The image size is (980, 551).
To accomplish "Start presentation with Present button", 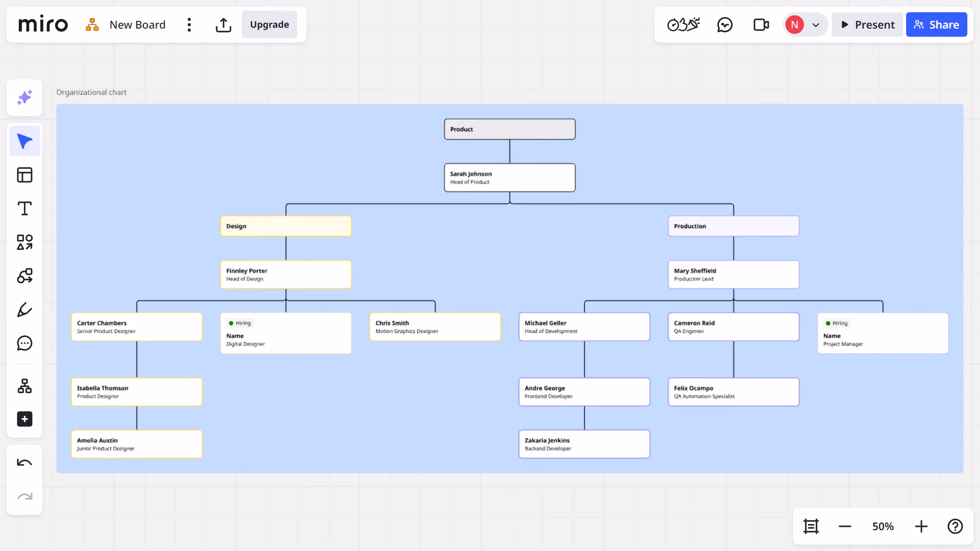I will click(867, 25).
